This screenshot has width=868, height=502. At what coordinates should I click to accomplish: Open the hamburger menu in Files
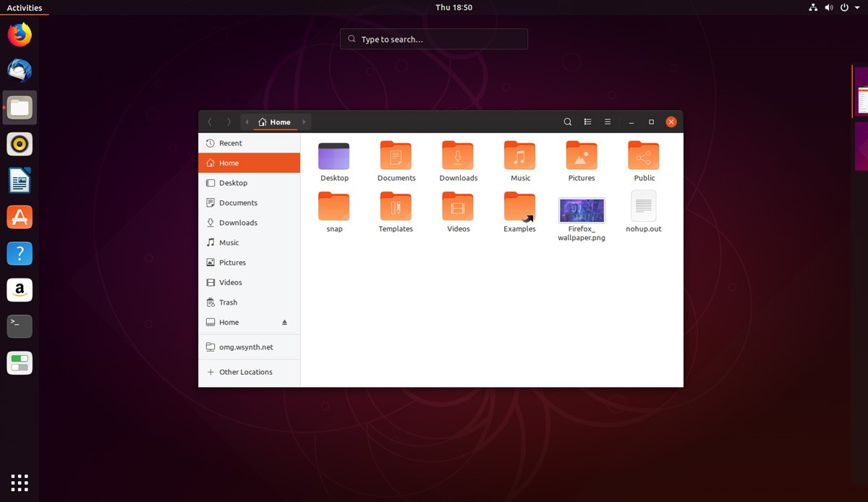click(x=608, y=122)
